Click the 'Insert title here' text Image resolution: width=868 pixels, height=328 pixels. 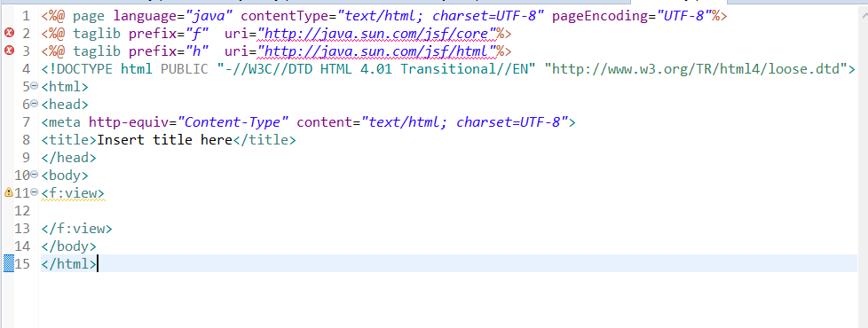[165, 140]
